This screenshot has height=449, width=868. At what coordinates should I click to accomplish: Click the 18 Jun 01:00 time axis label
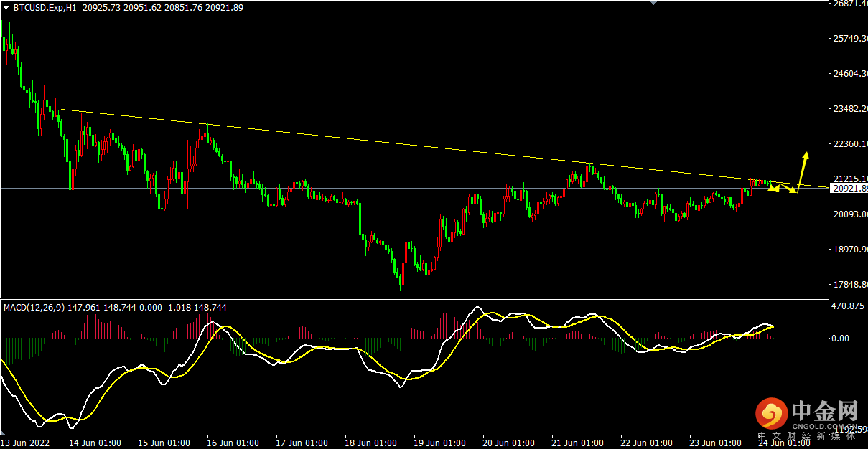click(369, 443)
